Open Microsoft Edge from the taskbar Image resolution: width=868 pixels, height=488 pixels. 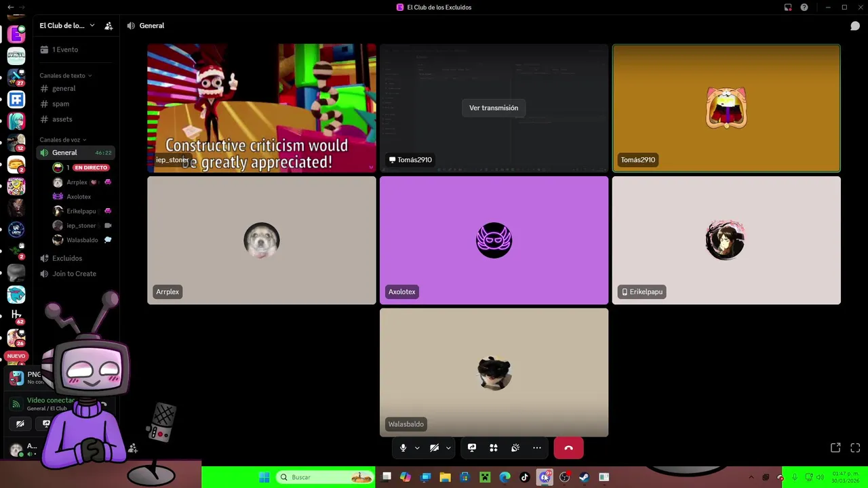tap(505, 477)
